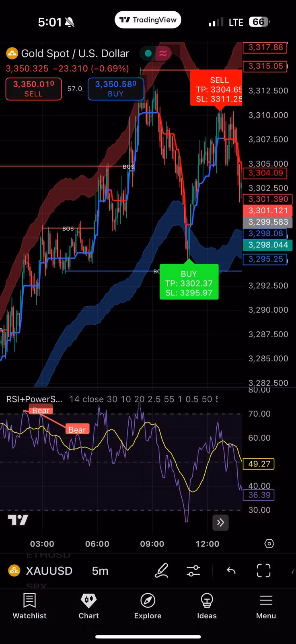Toggle the pink wave indicator badge
The height and width of the screenshot is (644, 296).
point(163,54)
